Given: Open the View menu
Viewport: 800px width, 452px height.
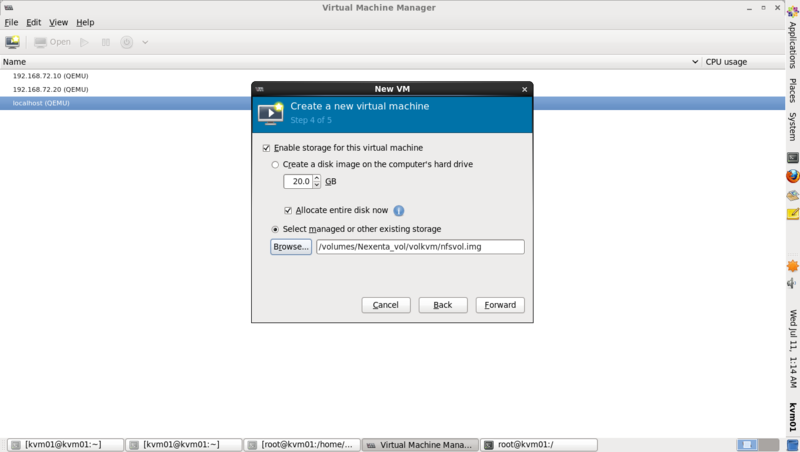Looking at the screenshot, I should coord(58,22).
